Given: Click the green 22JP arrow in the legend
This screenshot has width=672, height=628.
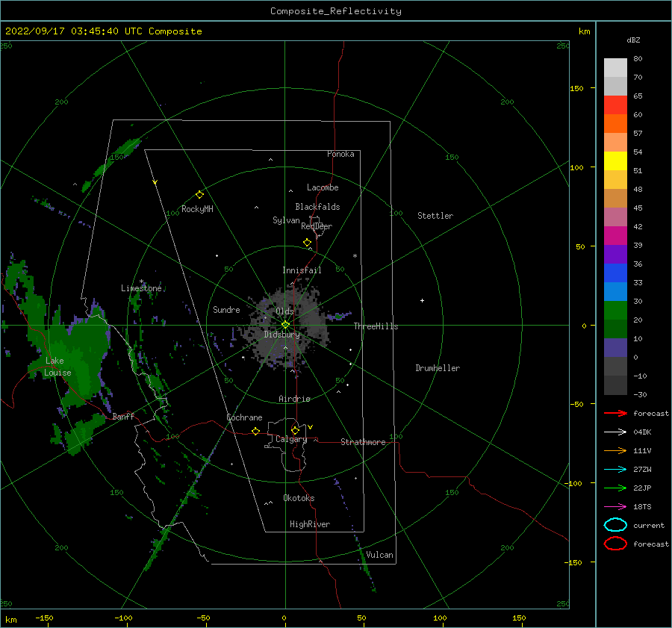Looking at the screenshot, I should pyautogui.click(x=615, y=488).
